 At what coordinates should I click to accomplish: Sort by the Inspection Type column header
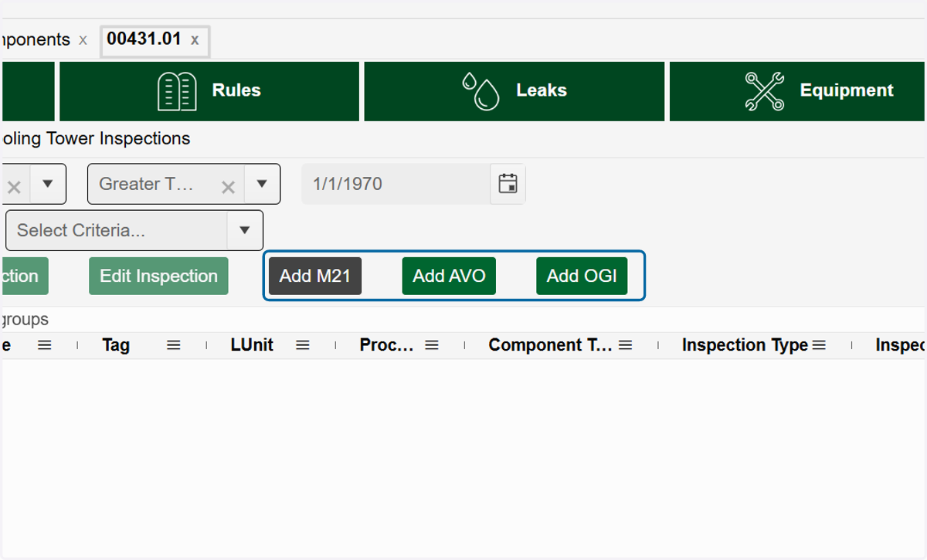click(x=745, y=345)
